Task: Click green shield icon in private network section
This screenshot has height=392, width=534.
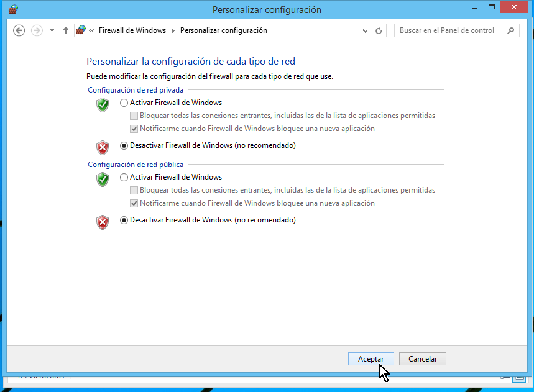Action: tap(103, 105)
